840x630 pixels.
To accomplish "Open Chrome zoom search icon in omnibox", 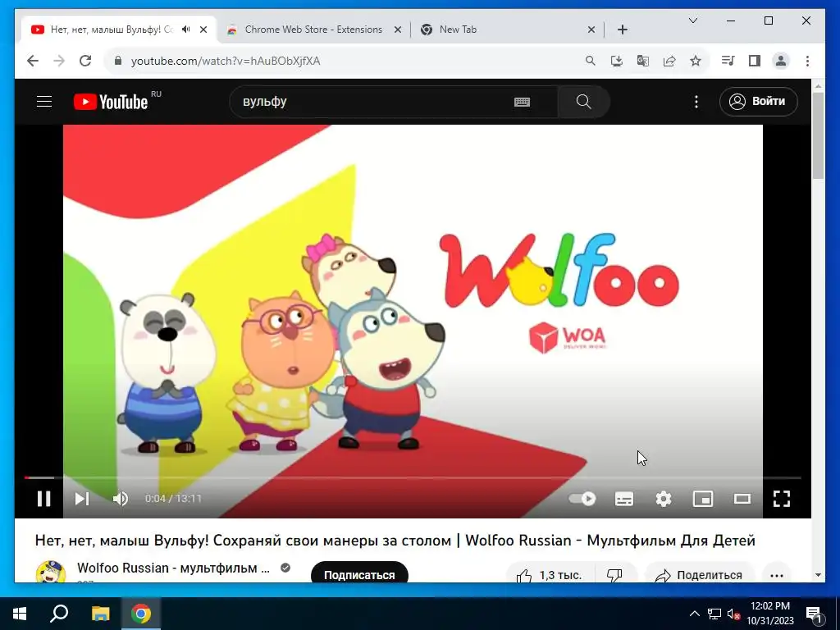I will pos(591,61).
